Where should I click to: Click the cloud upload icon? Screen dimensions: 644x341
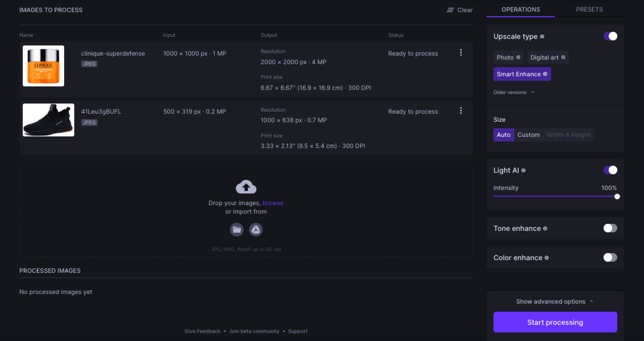[246, 187]
